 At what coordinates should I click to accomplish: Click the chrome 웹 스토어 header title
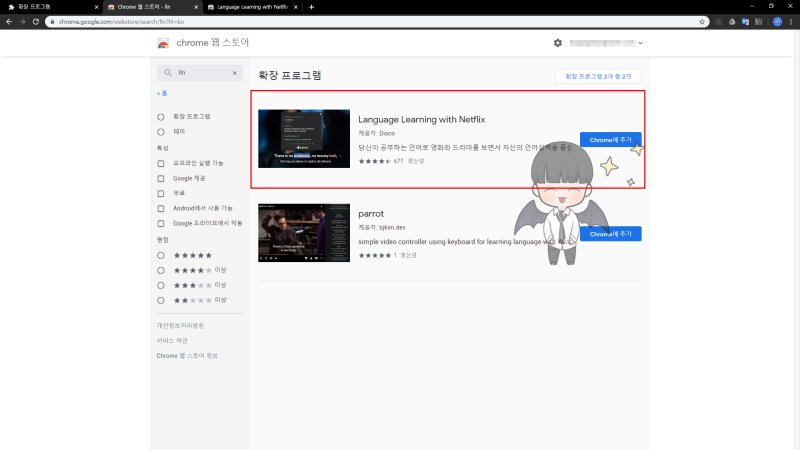point(213,43)
